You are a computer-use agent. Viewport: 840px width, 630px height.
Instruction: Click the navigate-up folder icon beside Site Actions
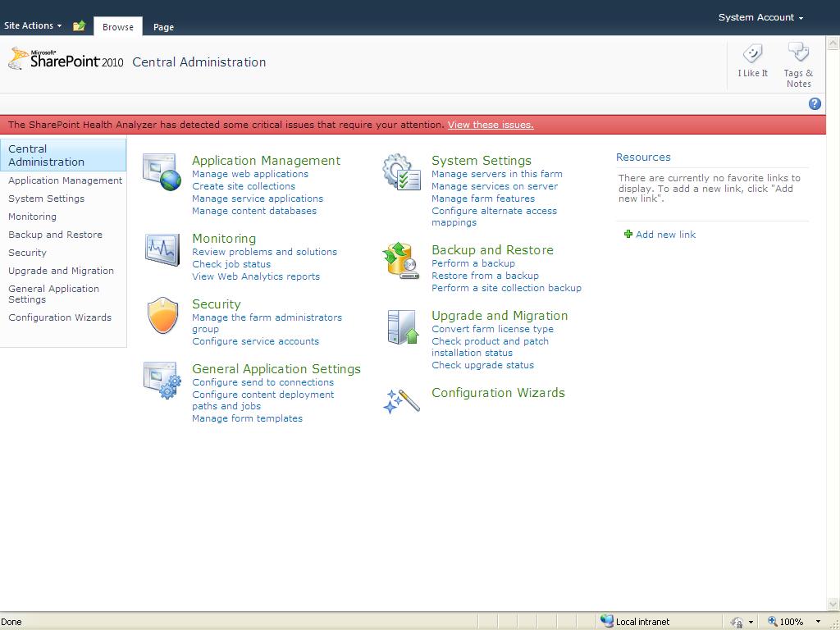pos(79,25)
